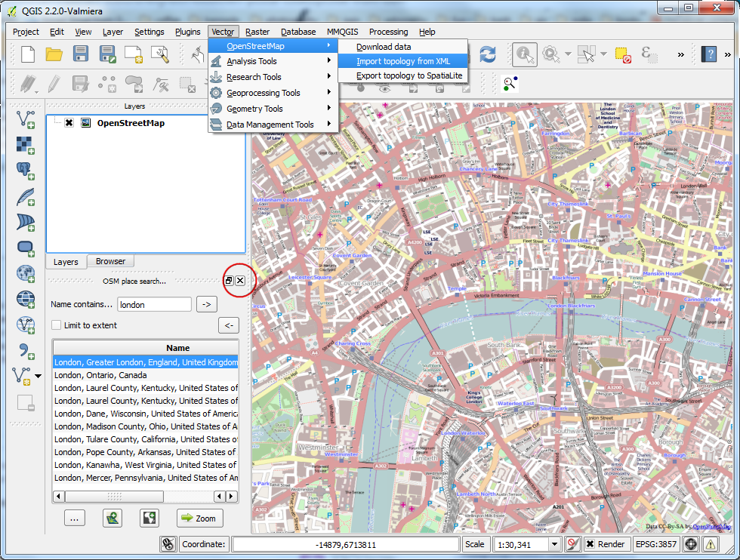Select Import topology from XML
740x560 pixels.
(402, 61)
